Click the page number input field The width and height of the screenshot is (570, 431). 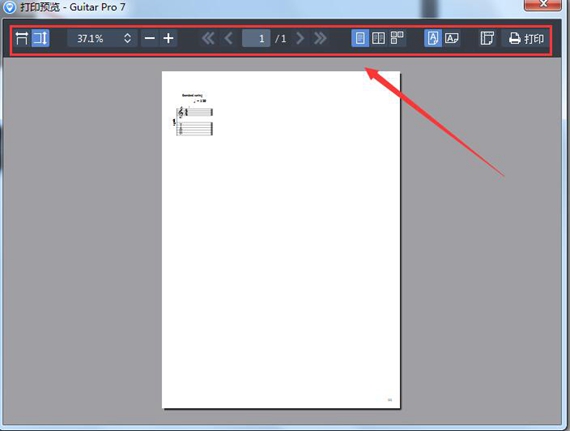pyautogui.click(x=256, y=38)
